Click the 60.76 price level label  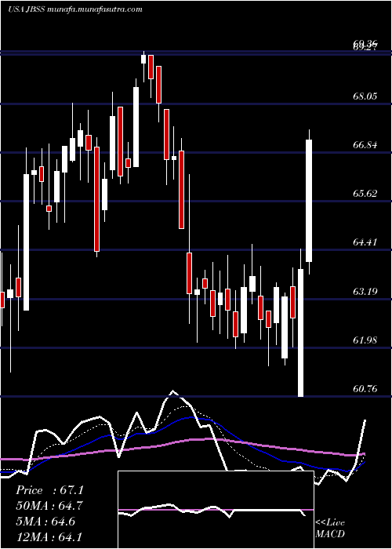point(365,389)
